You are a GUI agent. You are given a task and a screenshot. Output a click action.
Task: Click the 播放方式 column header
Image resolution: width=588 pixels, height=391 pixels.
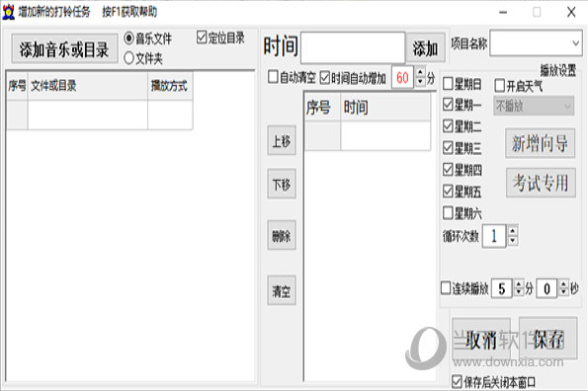coord(170,86)
